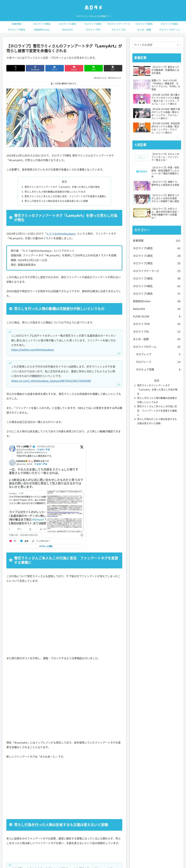Image resolution: width=186 pixels, height=868 pixels.
Task: Share the article on LINE
Action: click(93, 68)
